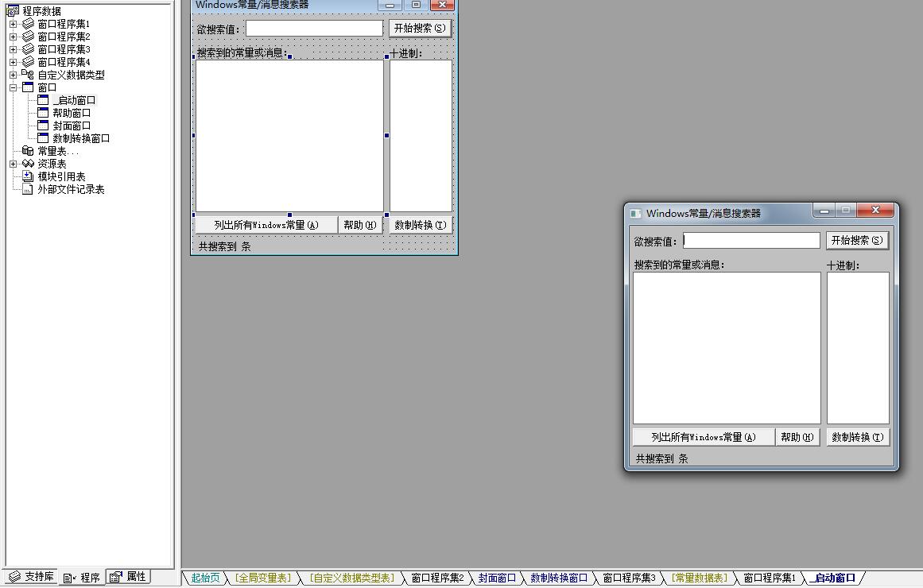This screenshot has width=923, height=588.
Task: Click the 外部文件记录表 document icon
Action: coord(29,189)
